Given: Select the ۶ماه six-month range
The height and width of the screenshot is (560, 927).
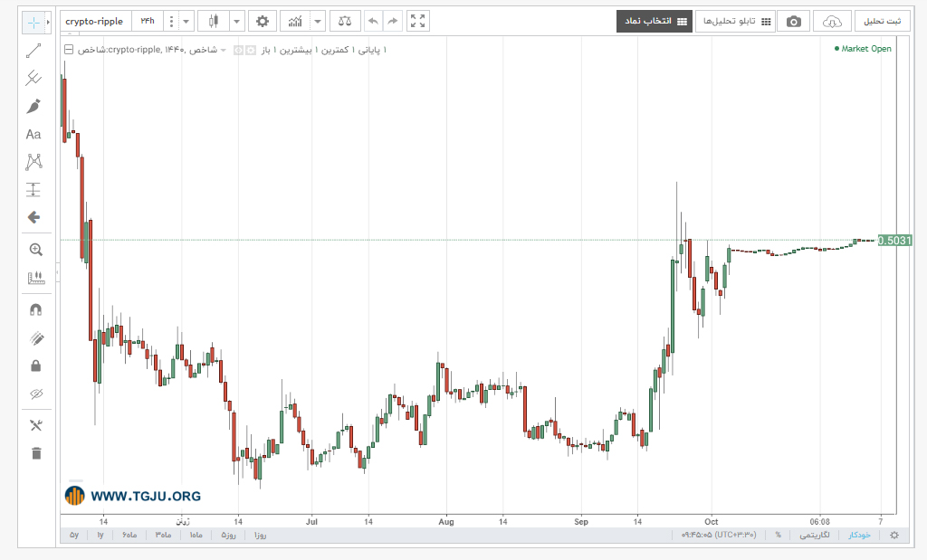Looking at the screenshot, I should 129,535.
